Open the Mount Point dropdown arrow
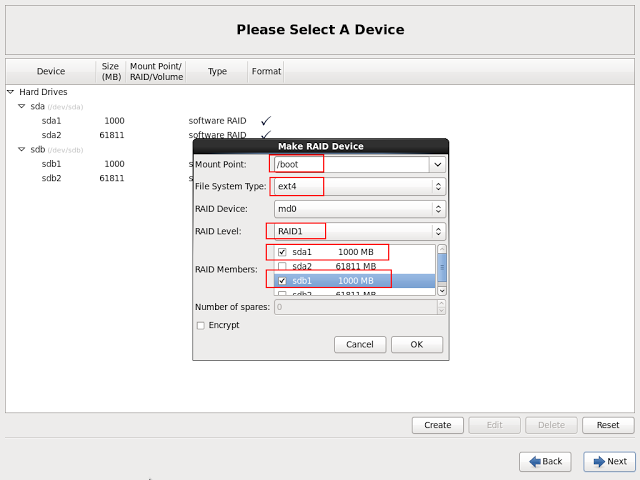Screen dimensions: 640x480 click(x=437, y=164)
